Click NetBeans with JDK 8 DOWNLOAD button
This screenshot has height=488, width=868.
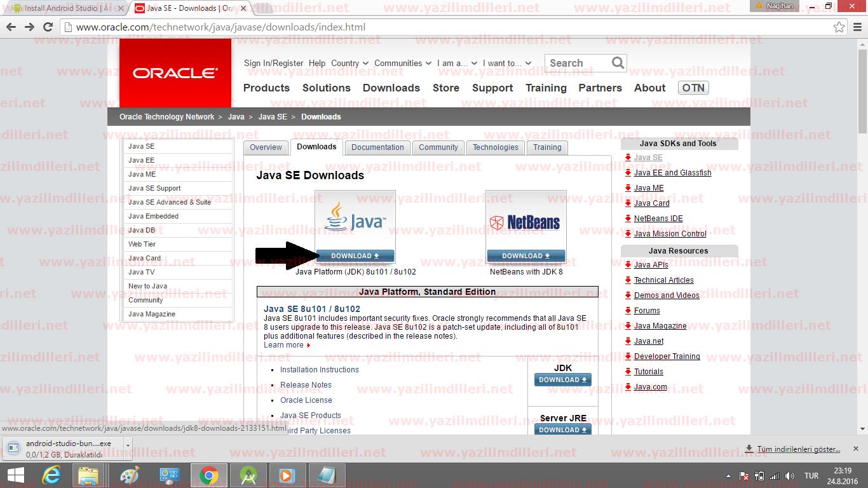(x=526, y=255)
